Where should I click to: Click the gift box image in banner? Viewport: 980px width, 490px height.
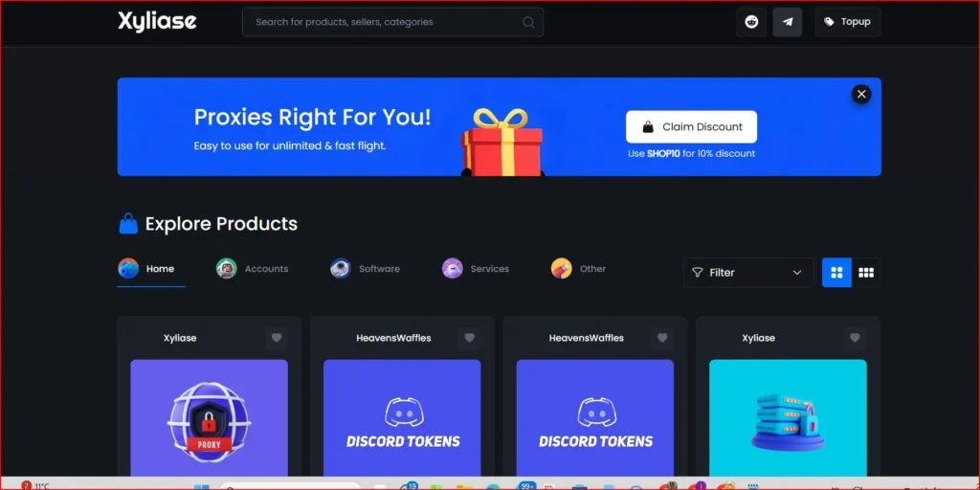point(501,143)
